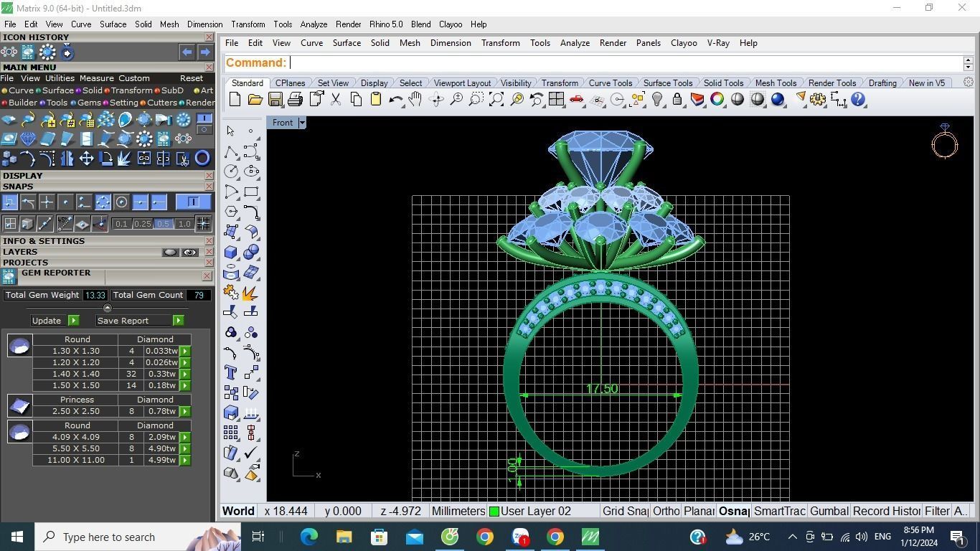This screenshot has width=980, height=551.
Task: Click the ring tool icon in Matrix menu
Action: [x=202, y=159]
